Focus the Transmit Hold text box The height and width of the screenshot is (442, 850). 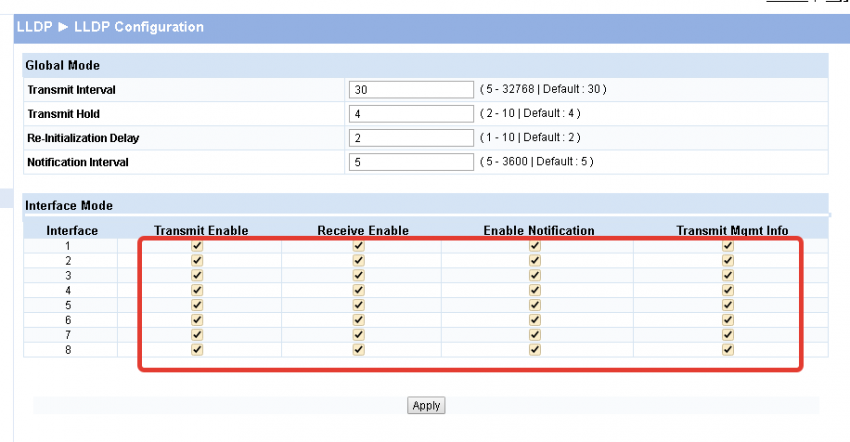[x=411, y=114]
